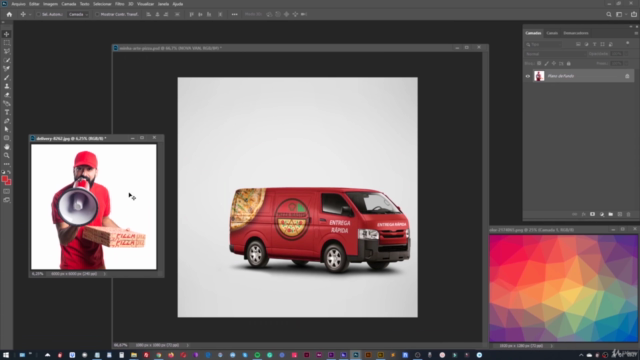640x360 pixels.
Task: Filter layers by pixel layer icon
Action: pos(578,44)
